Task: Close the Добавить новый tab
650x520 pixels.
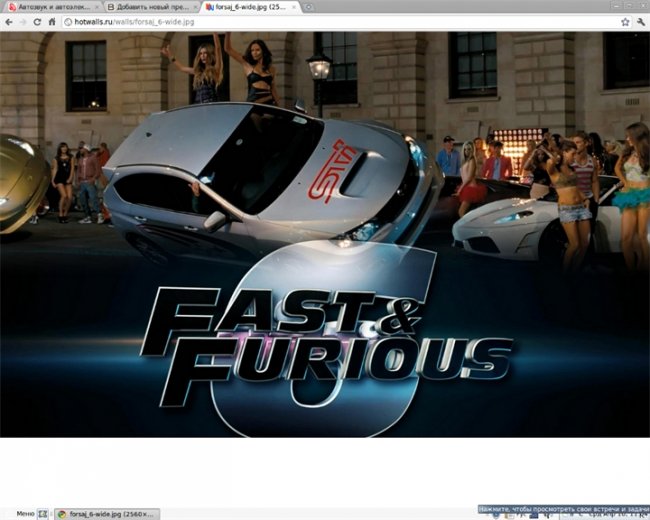Action: pyautogui.click(x=193, y=7)
